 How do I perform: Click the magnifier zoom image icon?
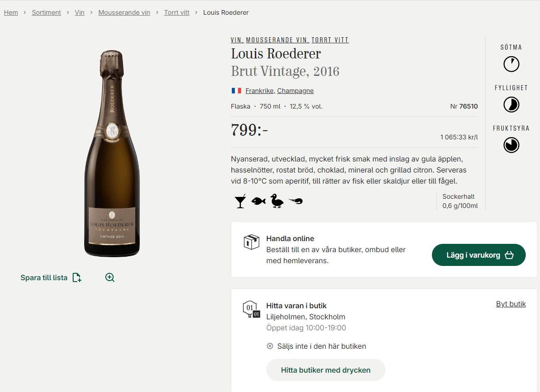(x=109, y=277)
